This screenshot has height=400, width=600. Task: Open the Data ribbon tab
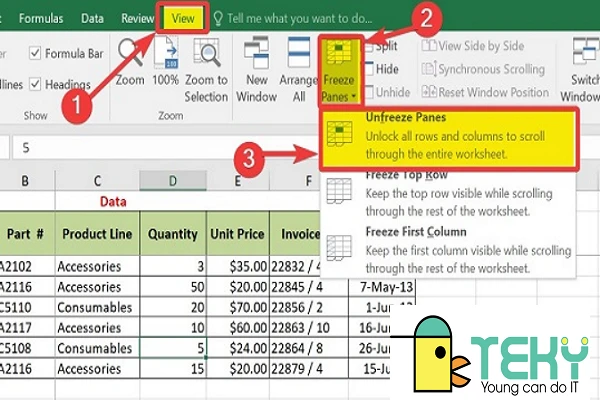point(92,18)
